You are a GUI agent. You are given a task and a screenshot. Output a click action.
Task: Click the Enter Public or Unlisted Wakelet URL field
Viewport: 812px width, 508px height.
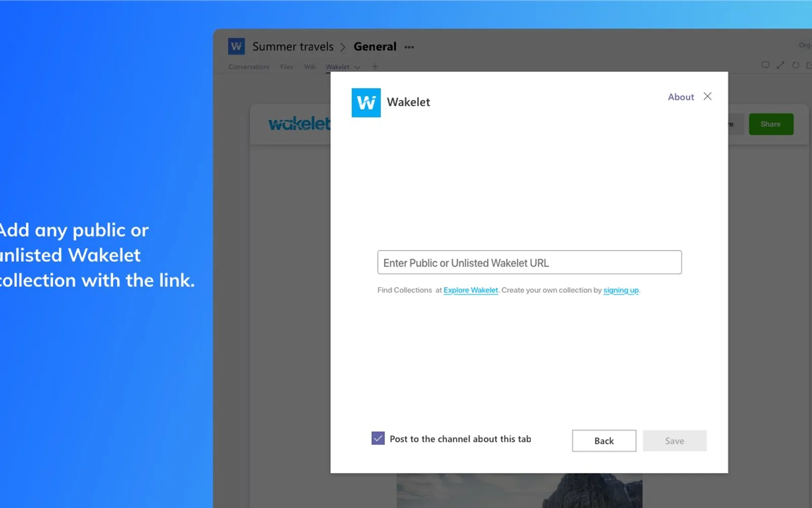tap(529, 262)
